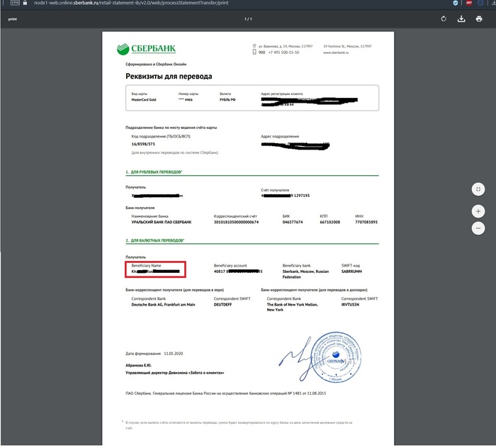Click the creation date 11.05.2020
Image resolution: width=496 pixels, height=448 pixels.
point(174,354)
